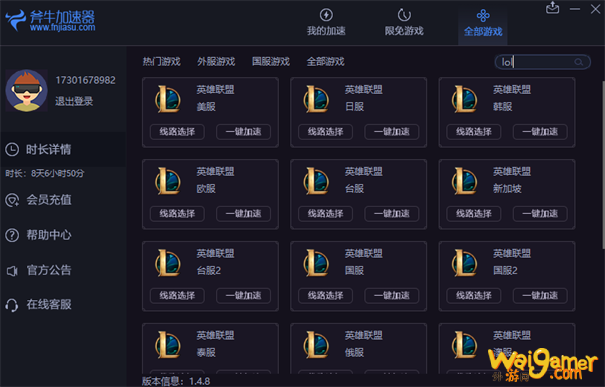Click 线路选择 for 英雄联盟 欧服
605x387 pixels.
point(177,213)
